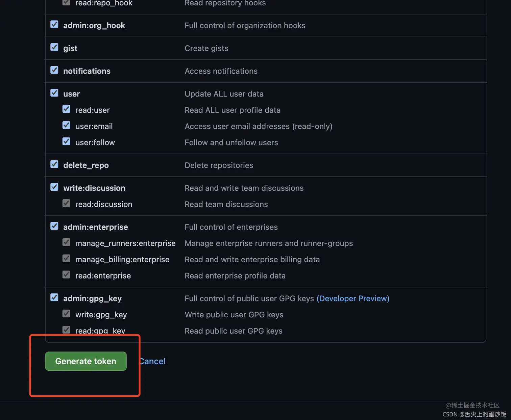Click 'Write public user GPG keys' text
This screenshot has height=420, width=511.
[234, 315]
